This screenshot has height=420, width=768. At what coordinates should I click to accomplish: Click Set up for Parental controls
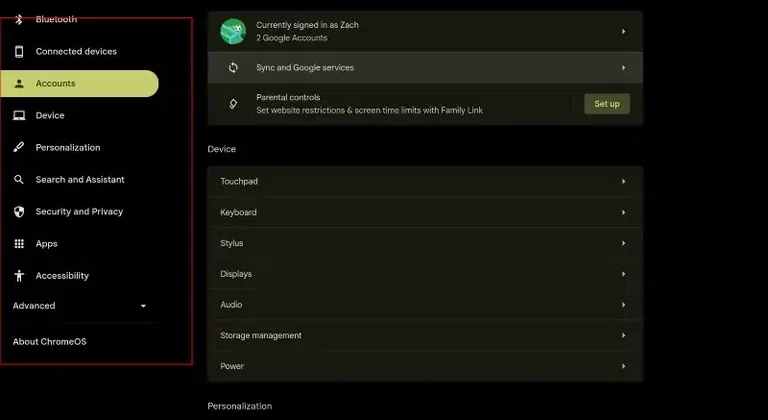point(607,104)
